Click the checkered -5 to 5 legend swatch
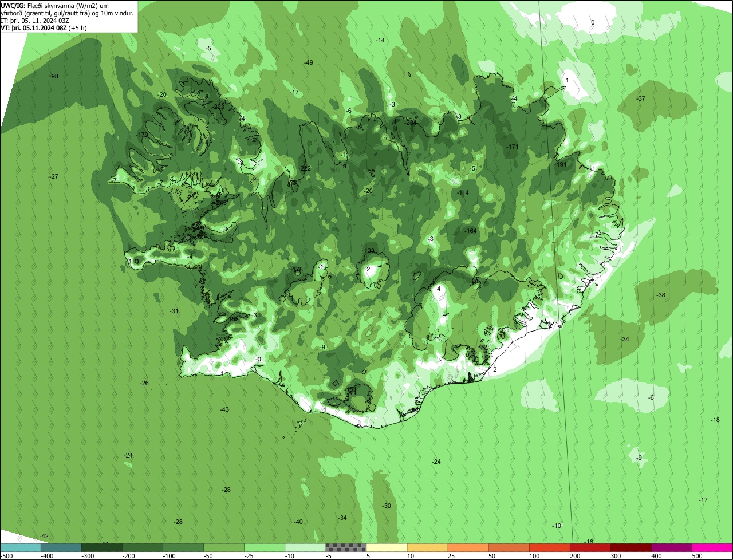 346,548
